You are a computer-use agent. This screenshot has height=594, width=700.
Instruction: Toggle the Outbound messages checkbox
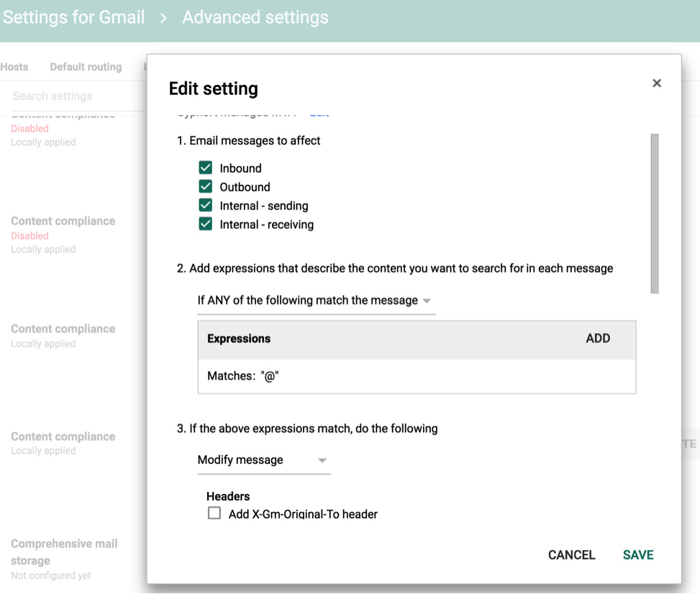pos(206,187)
